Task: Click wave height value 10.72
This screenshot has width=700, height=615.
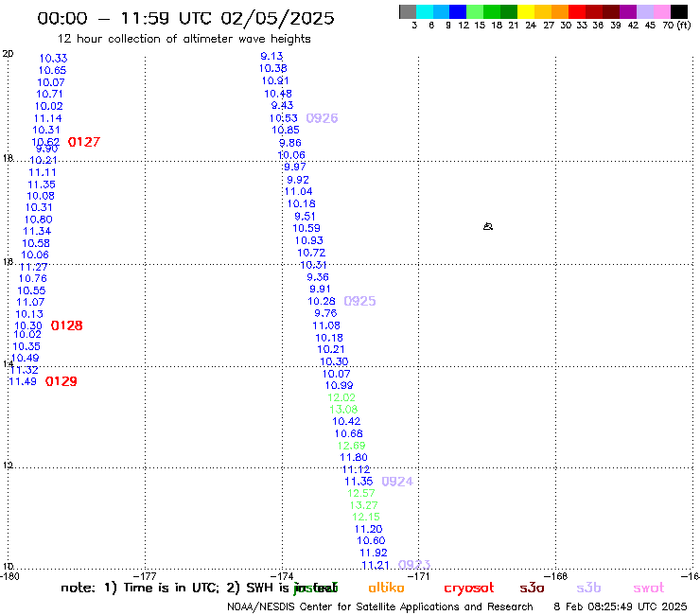Action: pyautogui.click(x=311, y=253)
